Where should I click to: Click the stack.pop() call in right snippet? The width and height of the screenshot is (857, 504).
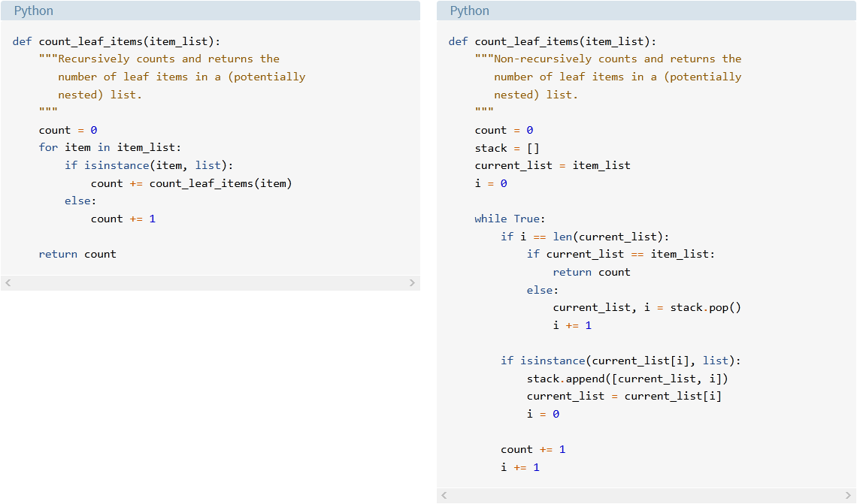[705, 307]
